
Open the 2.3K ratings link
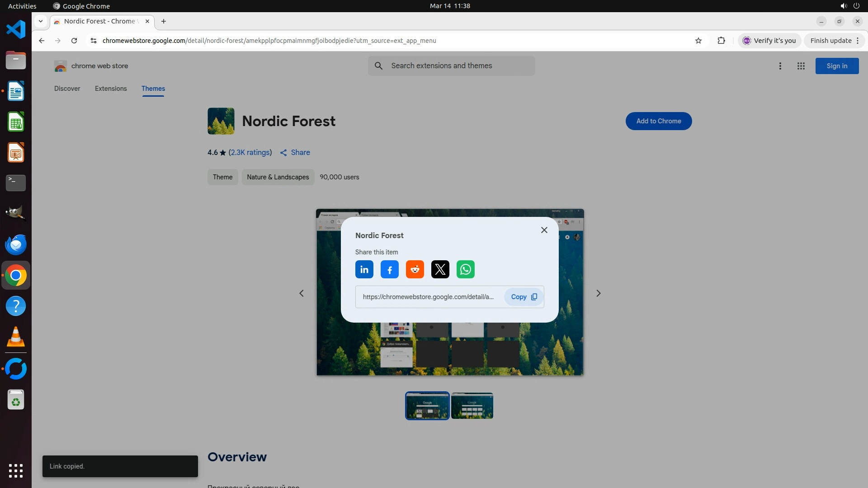coord(250,153)
